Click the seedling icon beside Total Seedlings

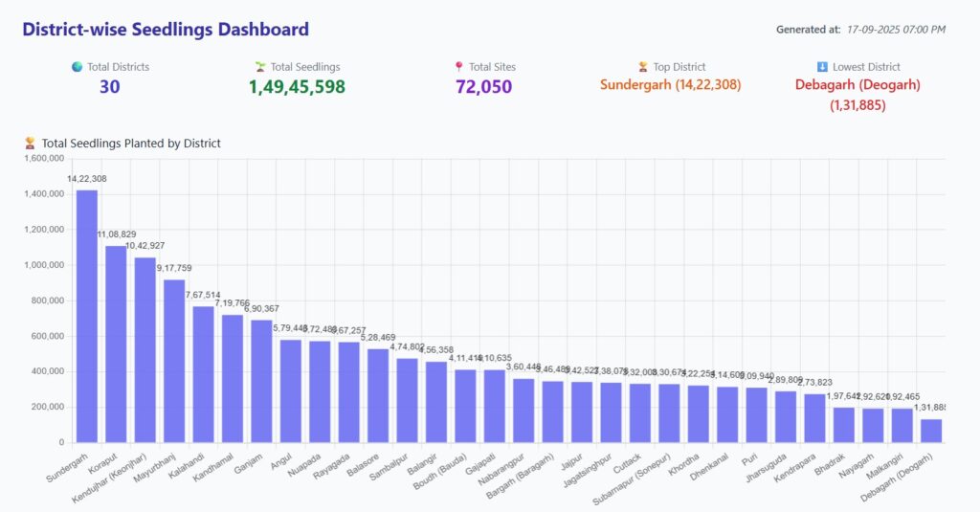coord(260,67)
